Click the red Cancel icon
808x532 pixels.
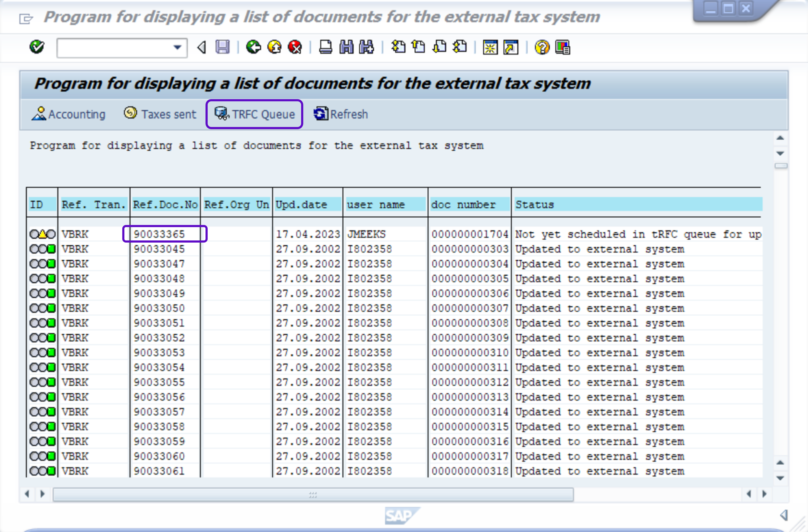click(x=295, y=47)
